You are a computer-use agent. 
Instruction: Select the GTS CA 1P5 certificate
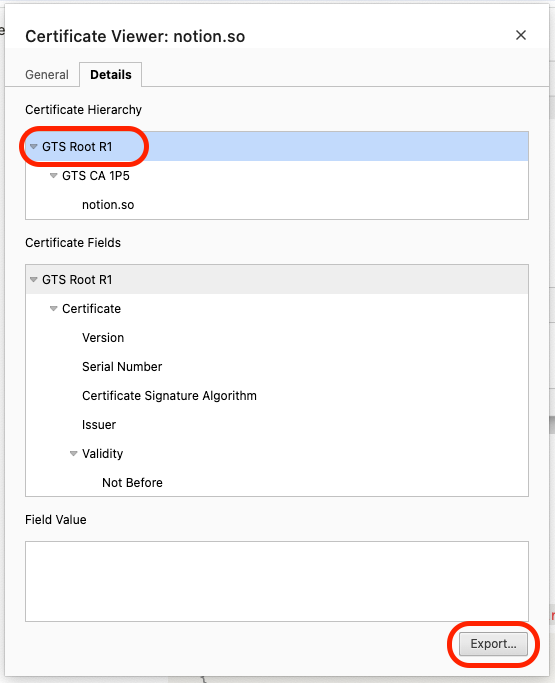[x=277, y=176]
